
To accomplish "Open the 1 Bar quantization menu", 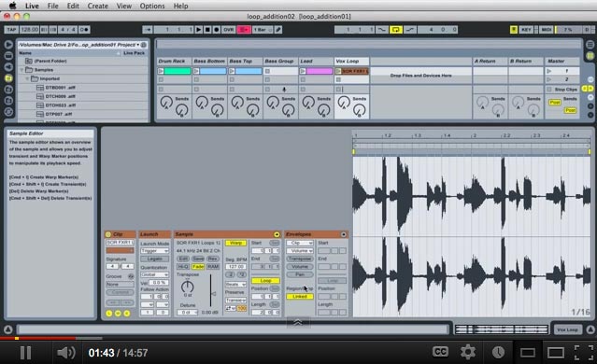I will click(263, 29).
